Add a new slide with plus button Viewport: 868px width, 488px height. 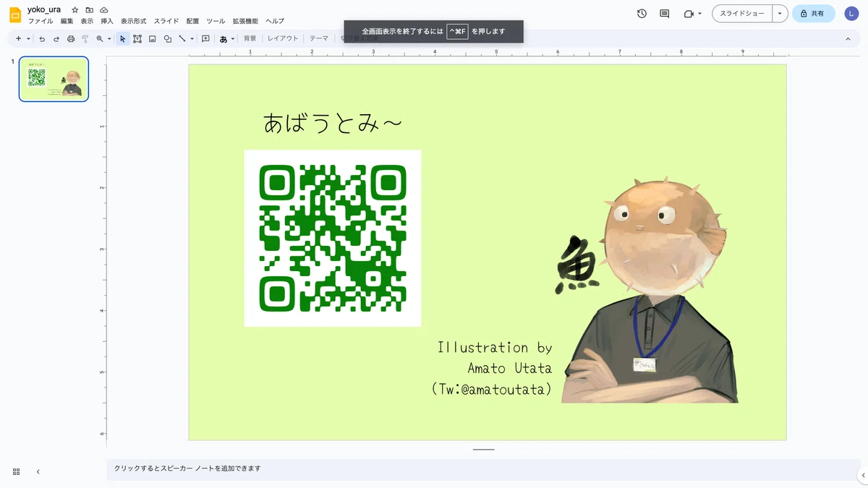(19, 38)
